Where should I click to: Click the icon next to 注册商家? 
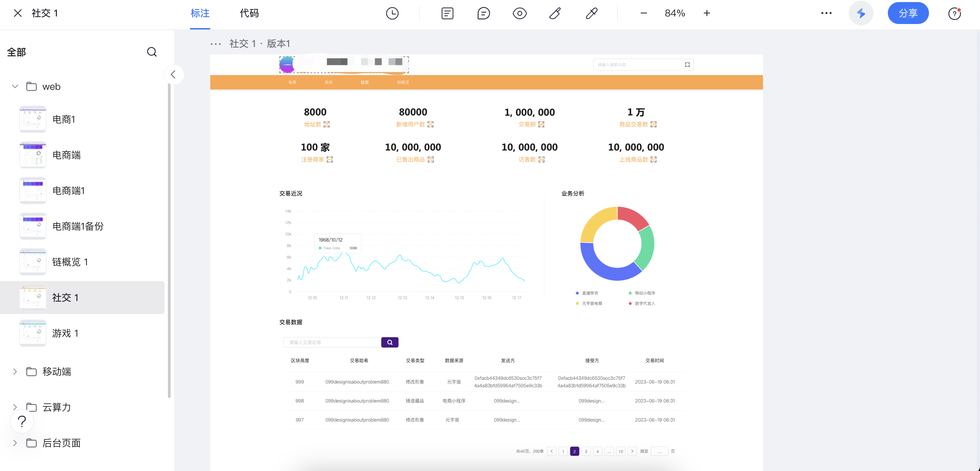coord(329,159)
